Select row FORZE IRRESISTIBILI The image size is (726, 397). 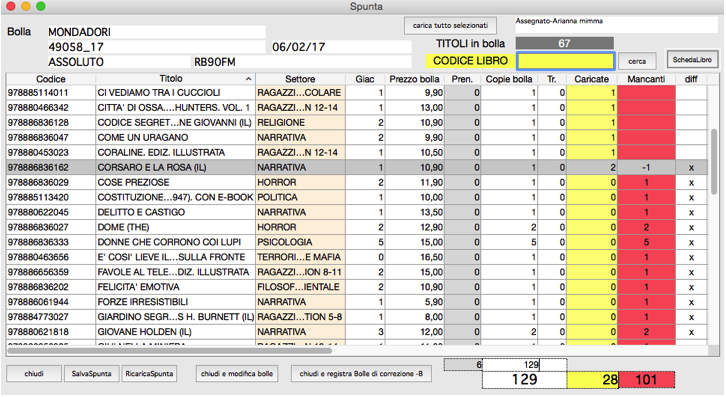357,302
